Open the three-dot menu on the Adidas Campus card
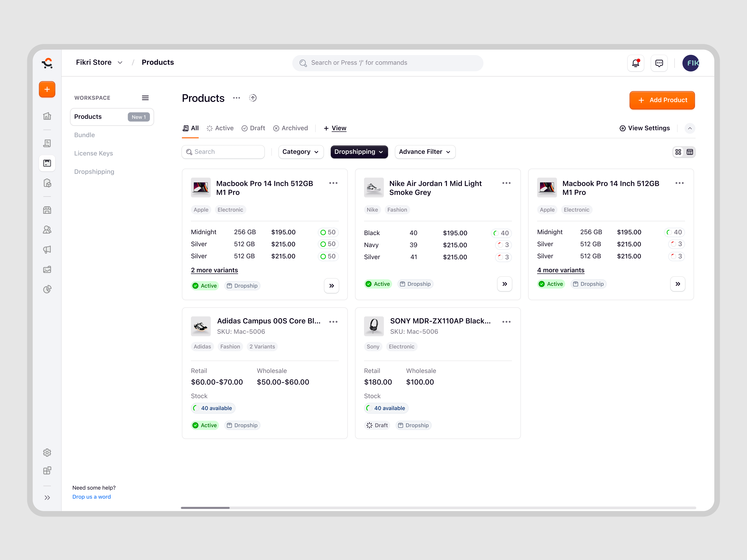The height and width of the screenshot is (560, 747). (x=333, y=322)
